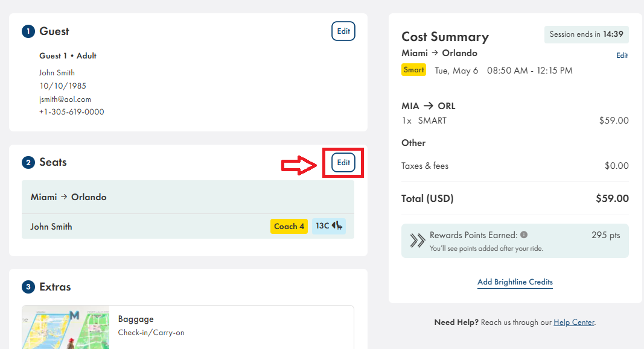Click the step 2 circle next to Seats

click(x=28, y=163)
